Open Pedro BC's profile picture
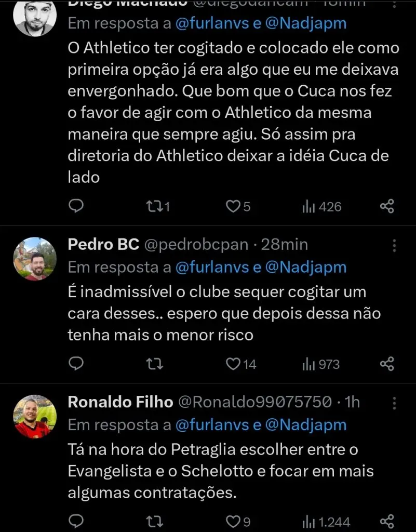The image size is (416, 532). click(x=35, y=259)
